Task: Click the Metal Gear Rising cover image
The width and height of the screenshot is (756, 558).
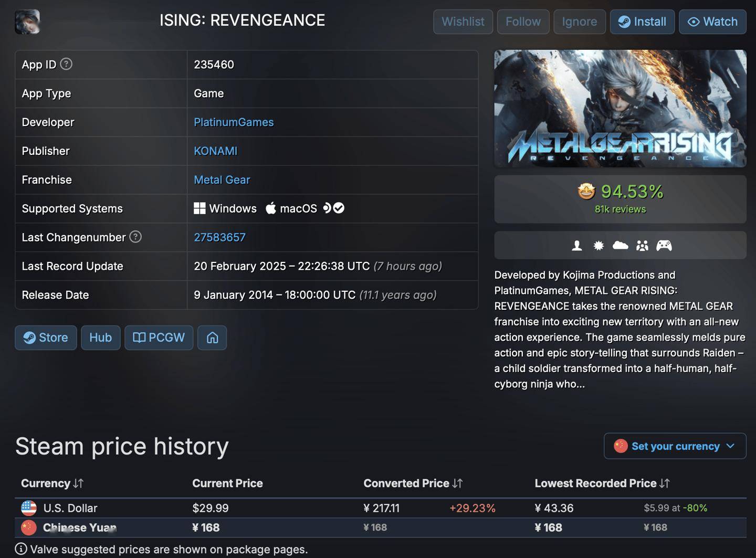Action: pyautogui.click(x=620, y=109)
